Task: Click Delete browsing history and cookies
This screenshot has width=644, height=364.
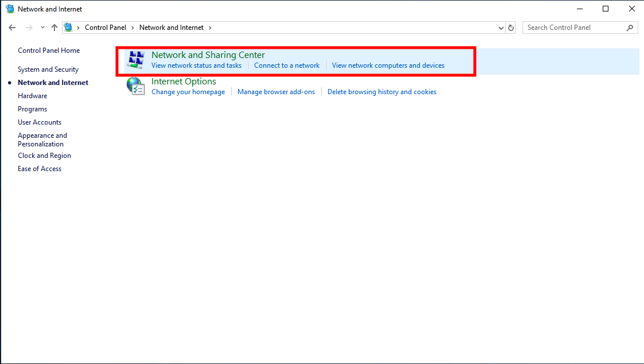Action: coord(382,92)
